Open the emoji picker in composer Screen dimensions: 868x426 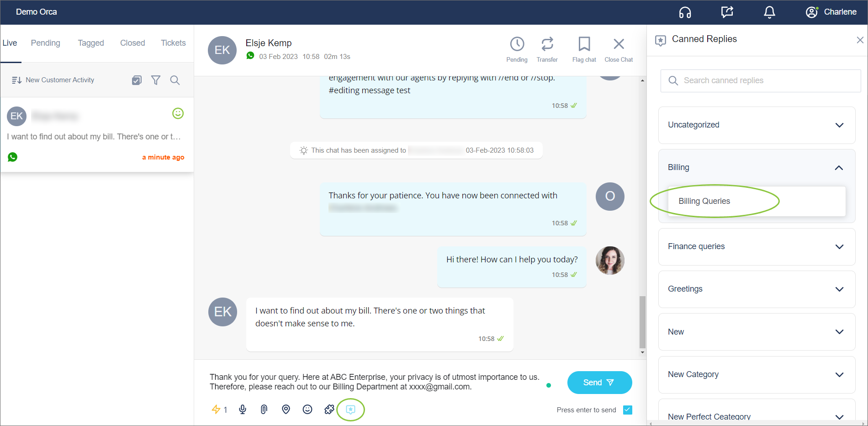click(x=307, y=410)
